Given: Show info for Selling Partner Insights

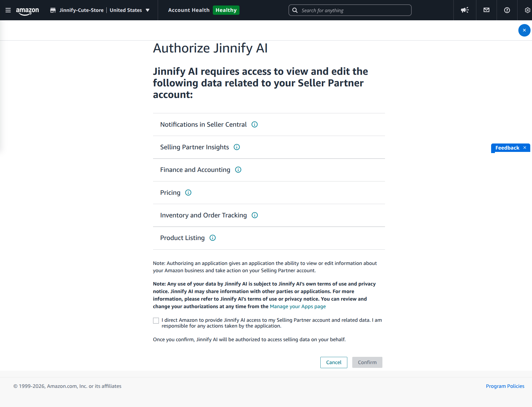Looking at the screenshot, I should [x=237, y=147].
